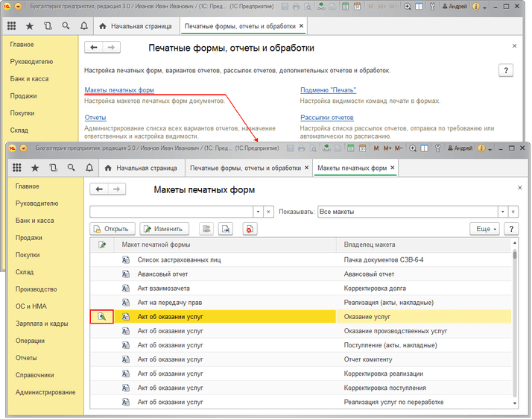532x419 pixels.
Task: Click the document icon beside Авансовый отчет
Action: (x=126, y=274)
